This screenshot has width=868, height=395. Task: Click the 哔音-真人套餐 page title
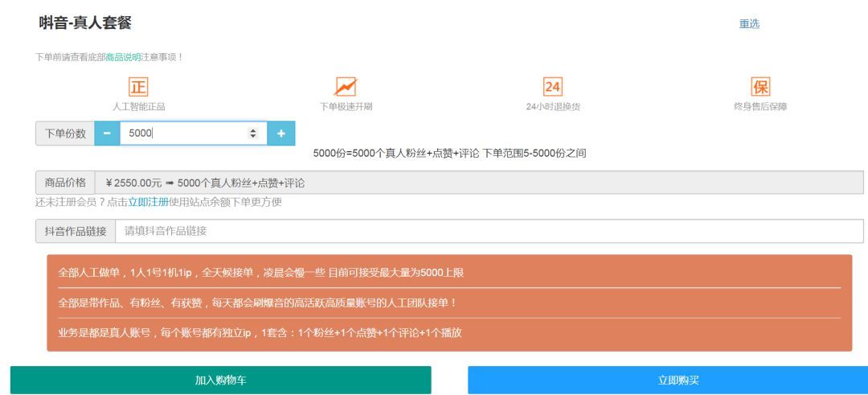(85, 23)
